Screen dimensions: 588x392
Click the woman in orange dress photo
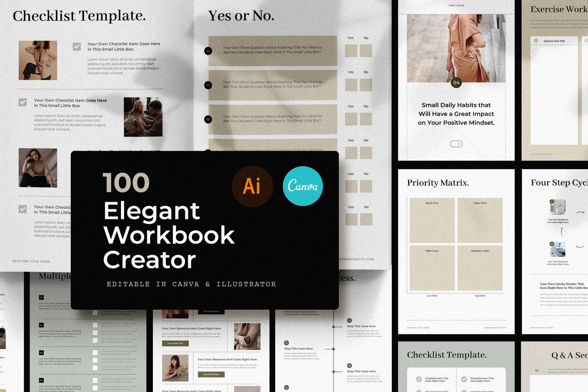[456, 48]
